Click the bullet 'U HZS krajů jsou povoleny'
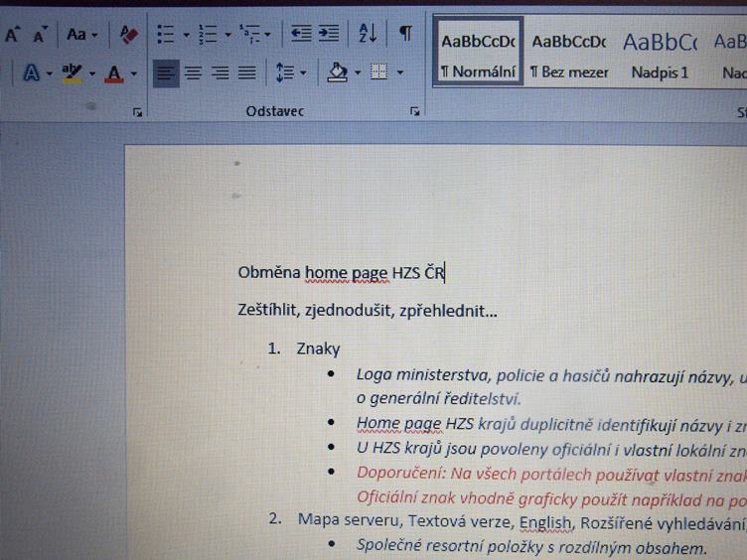Image resolution: width=747 pixels, height=560 pixels. [551, 449]
